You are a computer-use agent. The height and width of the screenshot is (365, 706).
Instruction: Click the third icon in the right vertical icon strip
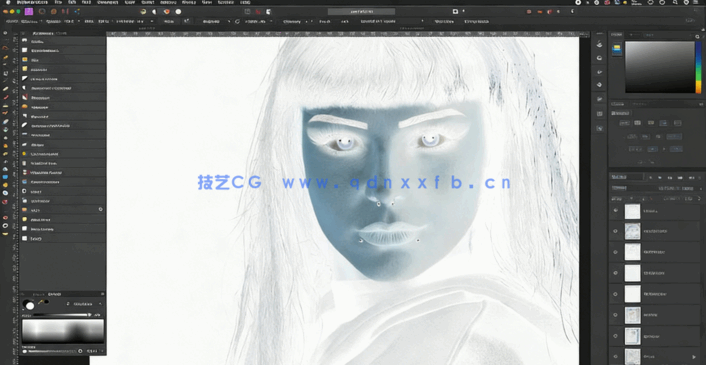pos(599,72)
